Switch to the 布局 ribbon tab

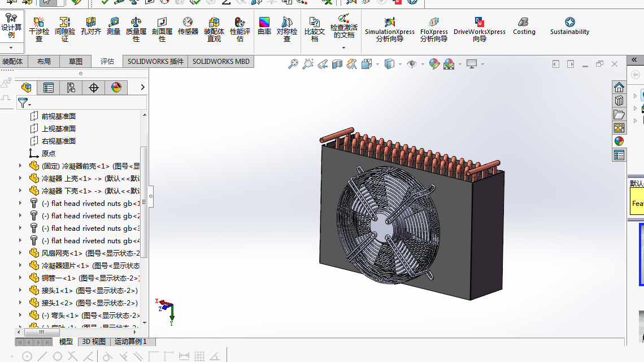[x=44, y=61]
